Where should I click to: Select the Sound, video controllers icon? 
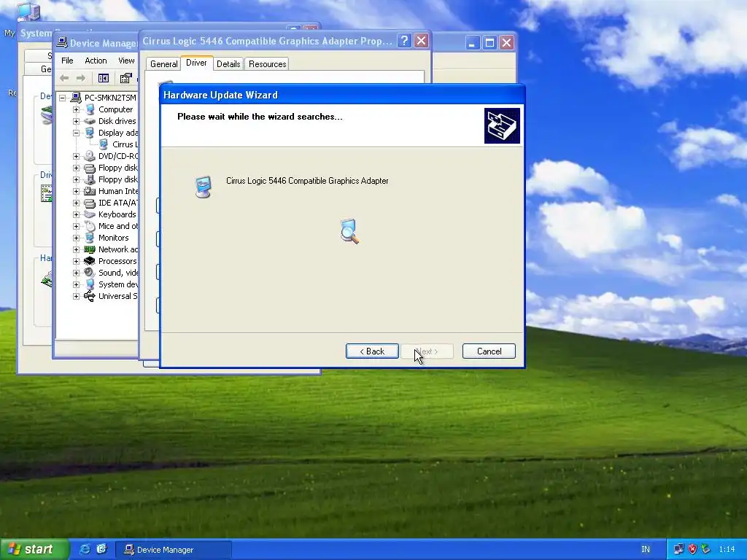click(90, 273)
